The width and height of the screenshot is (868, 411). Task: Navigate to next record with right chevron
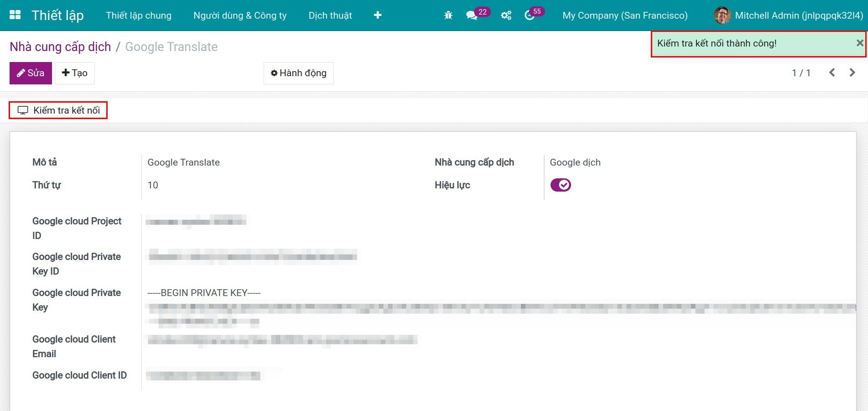pos(852,73)
